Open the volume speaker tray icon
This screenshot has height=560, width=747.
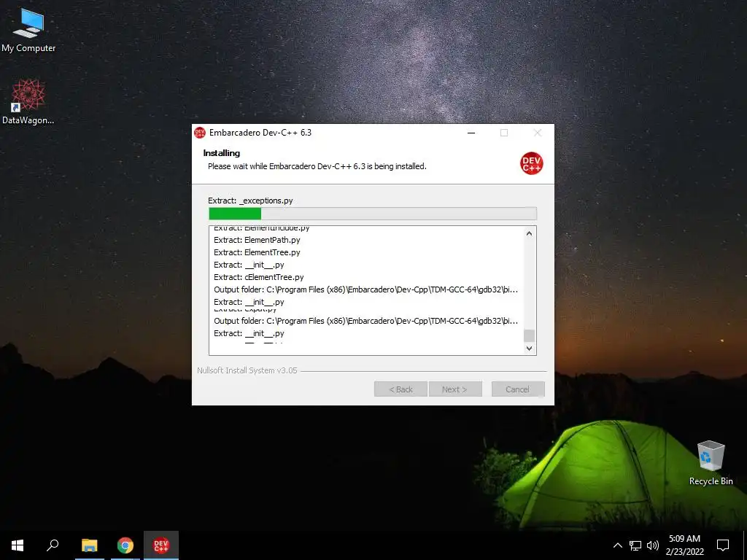coord(653,545)
